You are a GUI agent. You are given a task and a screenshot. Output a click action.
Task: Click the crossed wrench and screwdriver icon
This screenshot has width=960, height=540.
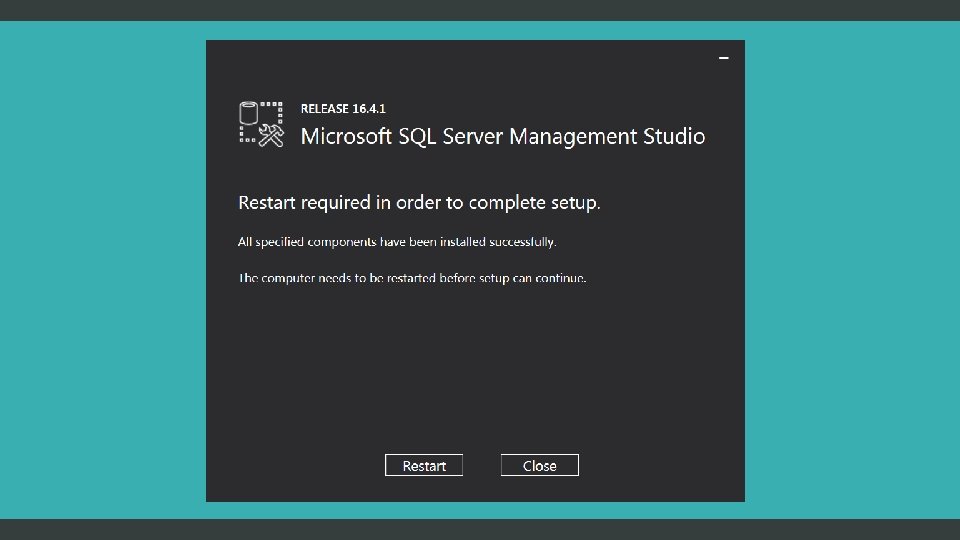point(271,135)
